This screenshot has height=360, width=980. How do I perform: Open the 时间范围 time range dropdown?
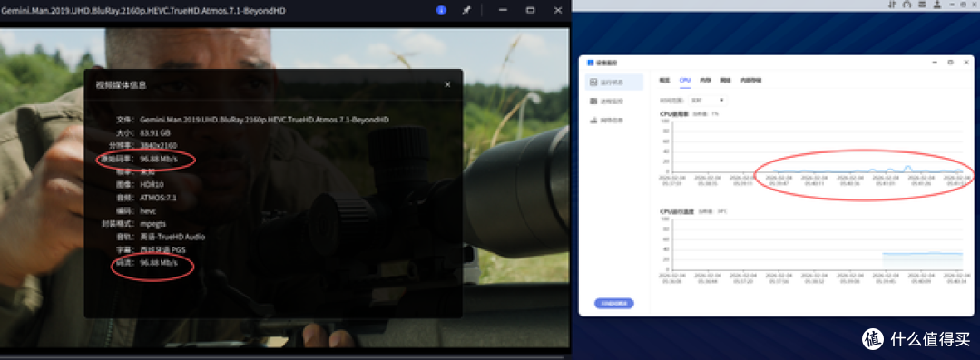(707, 100)
